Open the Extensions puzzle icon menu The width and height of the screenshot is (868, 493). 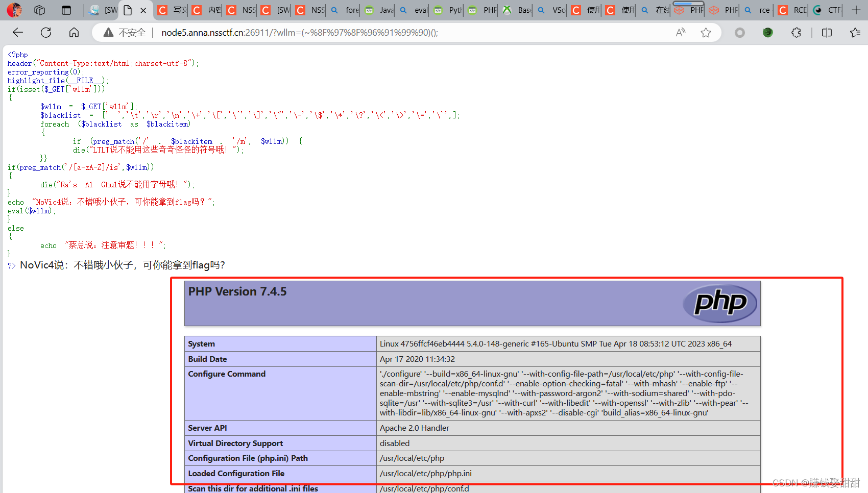tap(796, 32)
